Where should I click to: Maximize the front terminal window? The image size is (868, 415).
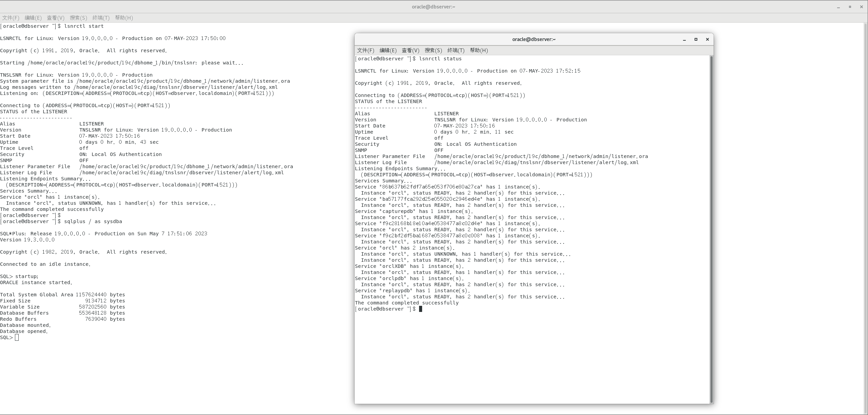696,40
